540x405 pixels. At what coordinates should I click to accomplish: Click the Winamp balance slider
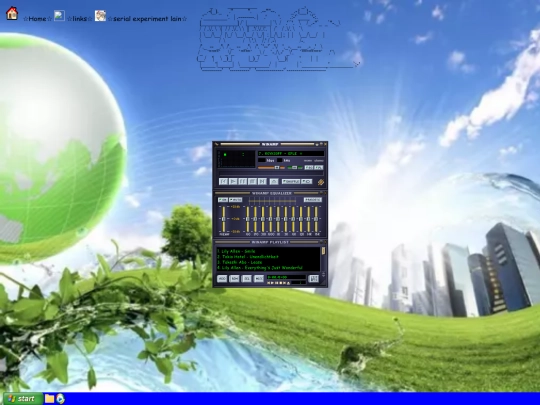point(294,168)
